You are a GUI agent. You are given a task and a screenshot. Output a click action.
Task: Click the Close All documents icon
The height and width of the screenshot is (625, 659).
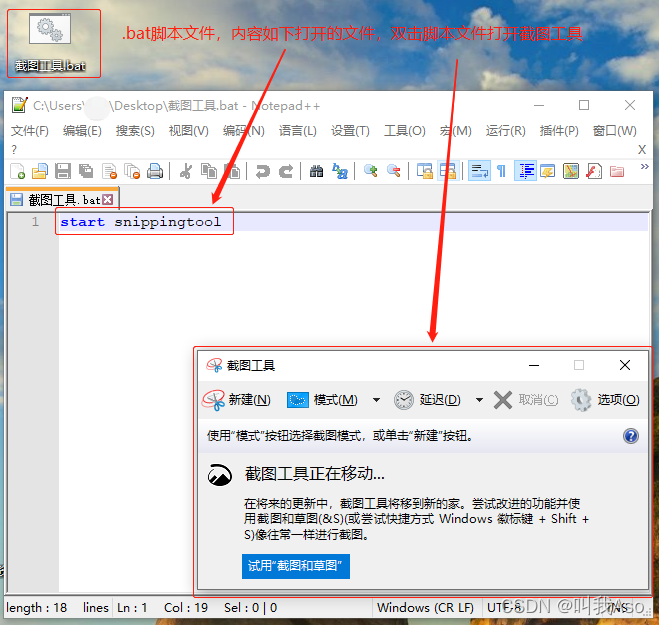point(132,171)
